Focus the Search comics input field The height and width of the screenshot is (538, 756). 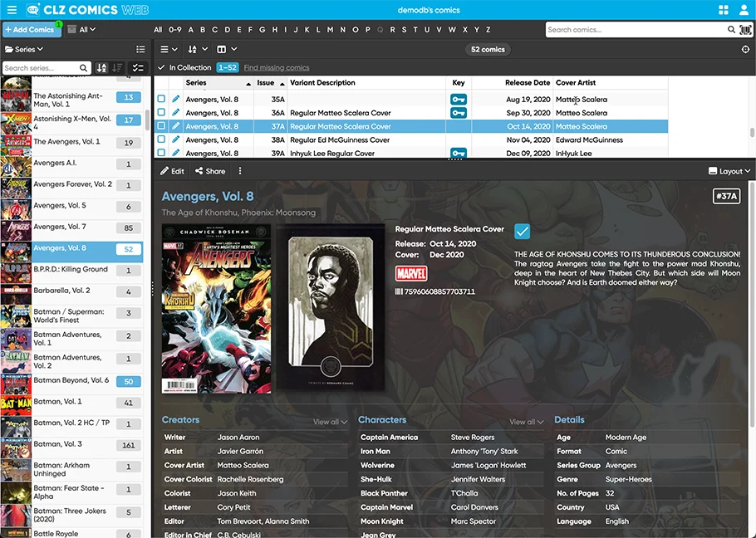(636, 30)
